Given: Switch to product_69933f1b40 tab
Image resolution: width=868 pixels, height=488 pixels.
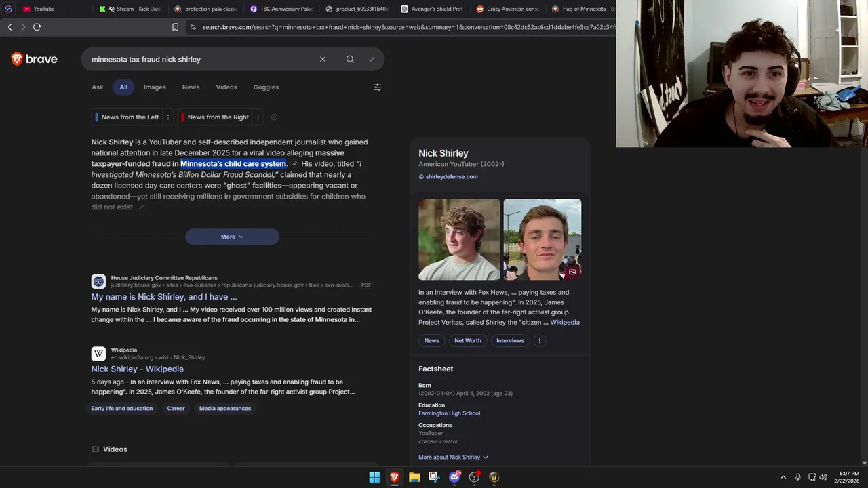Looking at the screenshot, I should tap(357, 9).
